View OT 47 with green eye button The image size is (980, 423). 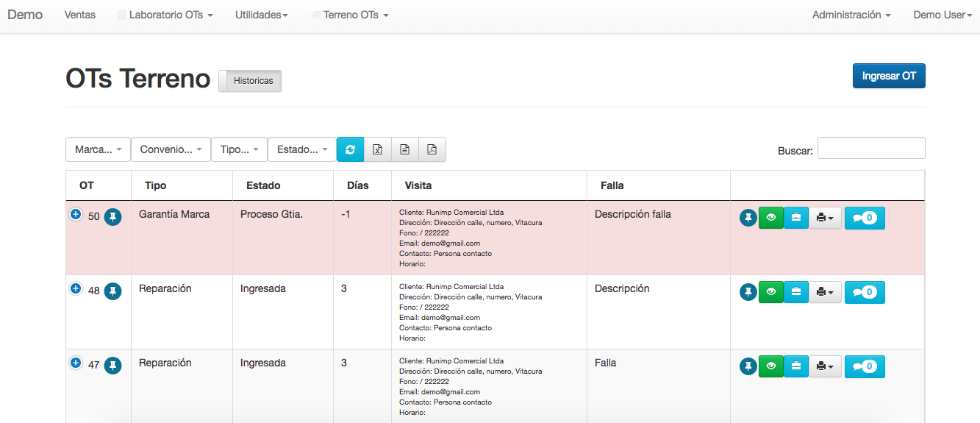(x=770, y=366)
